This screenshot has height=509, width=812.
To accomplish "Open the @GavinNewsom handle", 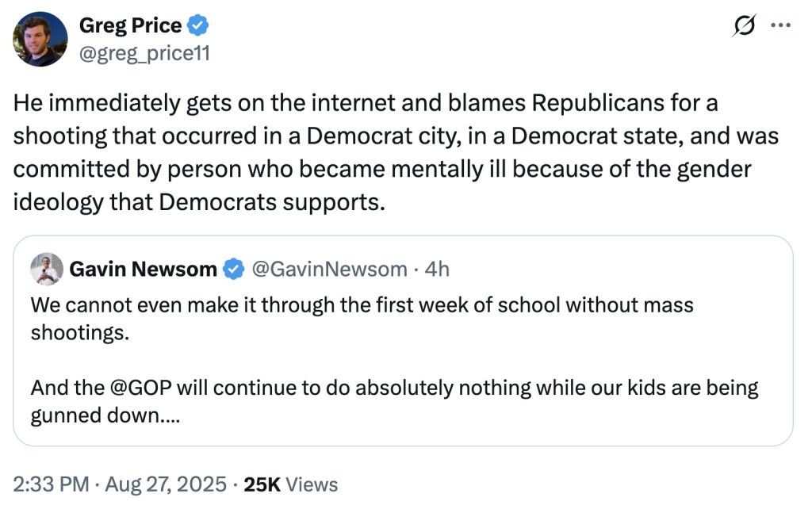I will pyautogui.click(x=329, y=270).
